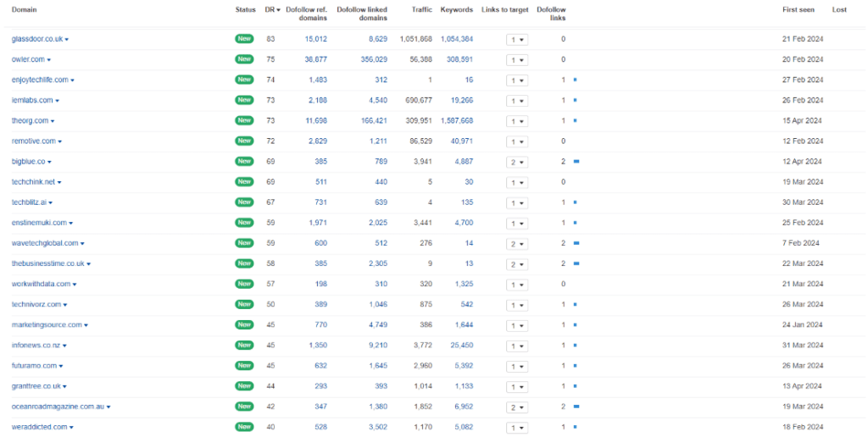The height and width of the screenshot is (437, 868).
Task: Click dofollow bar indicator for wavetechglobal.com
Action: coord(576,243)
